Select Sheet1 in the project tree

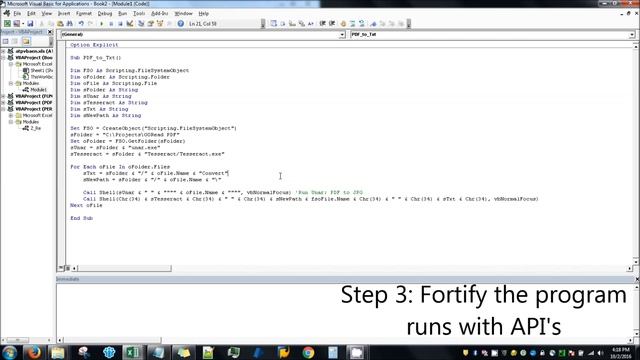[x=42, y=71]
